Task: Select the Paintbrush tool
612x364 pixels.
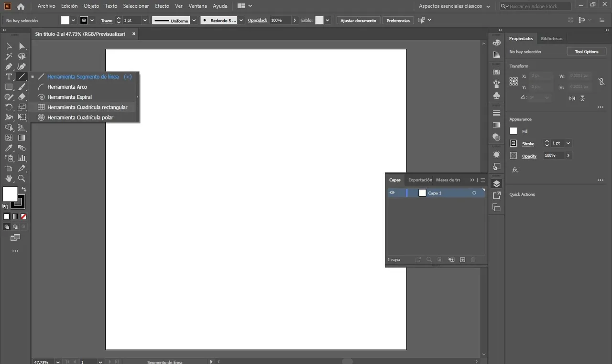Action: tap(22, 87)
